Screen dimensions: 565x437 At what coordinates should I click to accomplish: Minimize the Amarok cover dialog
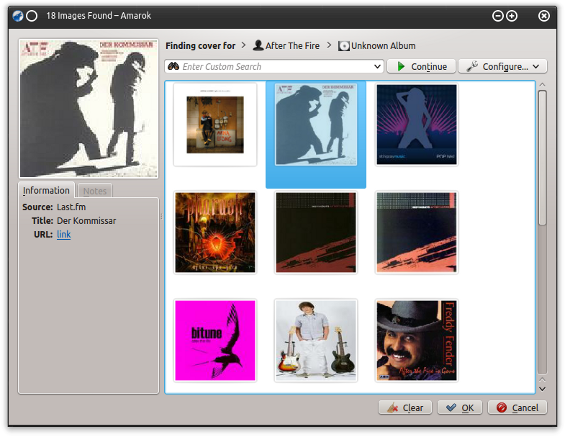498,16
